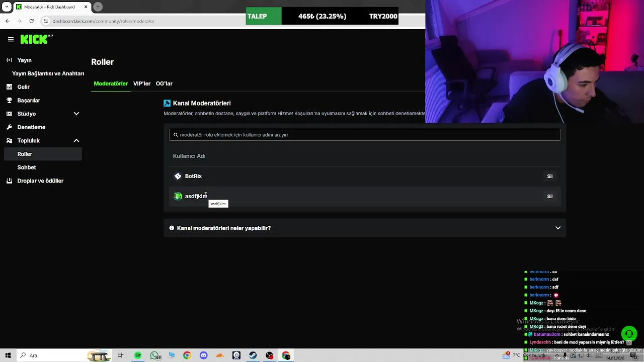Reload the dashboard page
644x362 pixels.
[x=31, y=21]
